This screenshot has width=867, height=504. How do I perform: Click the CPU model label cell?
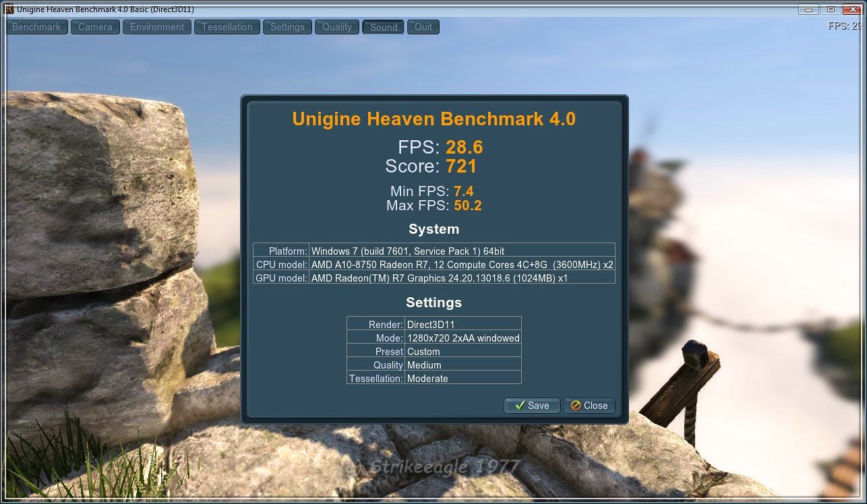point(281,264)
